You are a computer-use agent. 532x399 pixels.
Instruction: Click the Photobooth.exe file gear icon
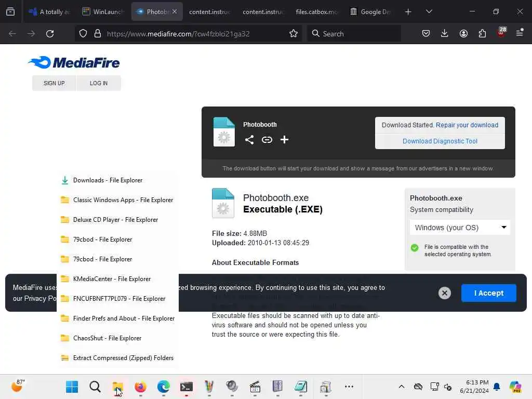[x=223, y=203]
